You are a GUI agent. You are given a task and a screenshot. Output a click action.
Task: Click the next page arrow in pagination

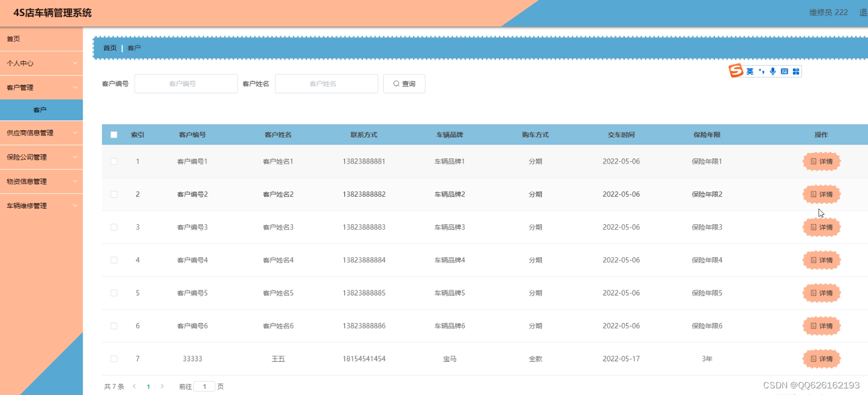(162, 386)
